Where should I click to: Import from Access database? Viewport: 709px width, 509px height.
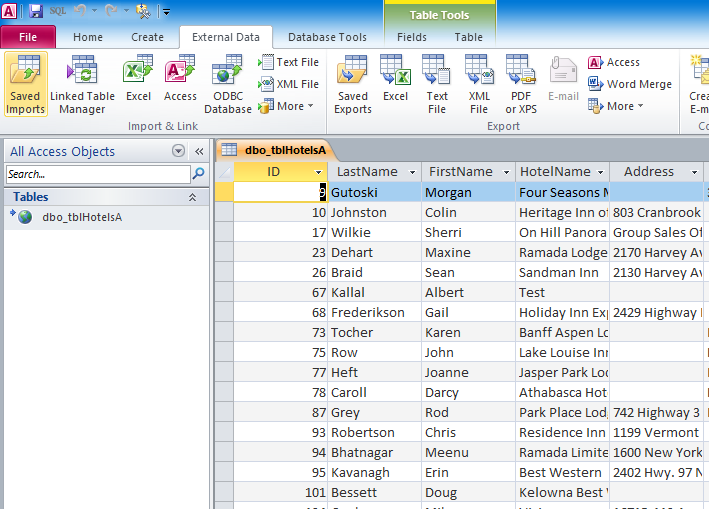point(180,79)
